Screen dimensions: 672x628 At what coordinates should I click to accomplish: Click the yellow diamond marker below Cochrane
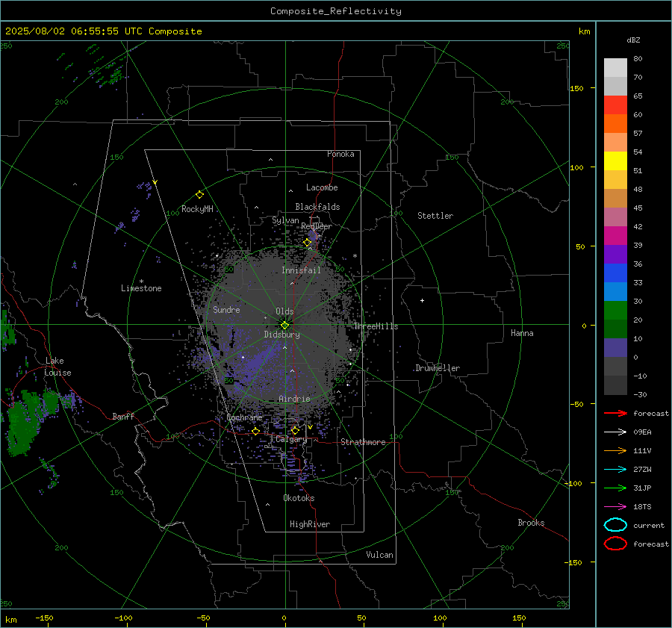tap(256, 431)
